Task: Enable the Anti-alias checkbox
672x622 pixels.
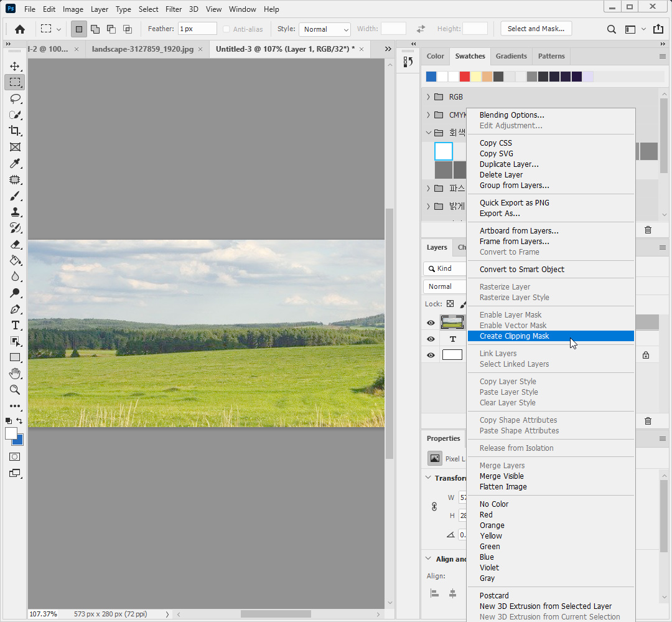Action: click(226, 29)
